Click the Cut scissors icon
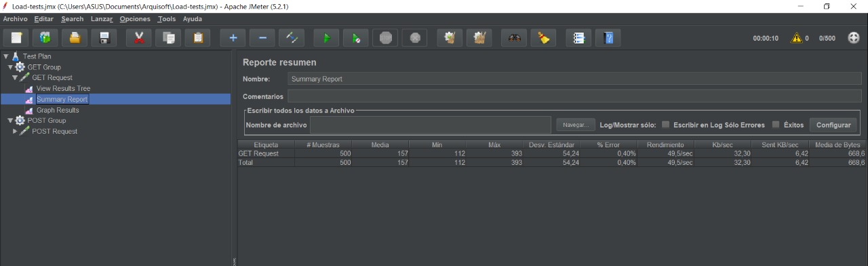 (139, 38)
